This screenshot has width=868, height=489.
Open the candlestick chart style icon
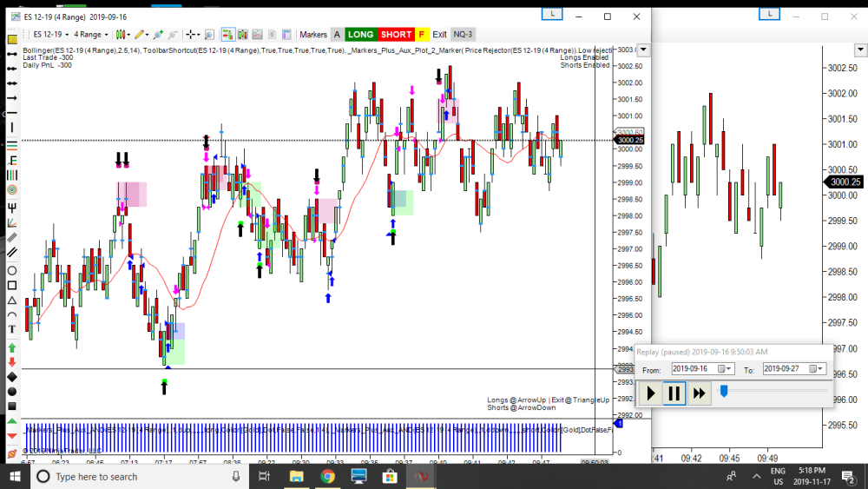click(123, 35)
